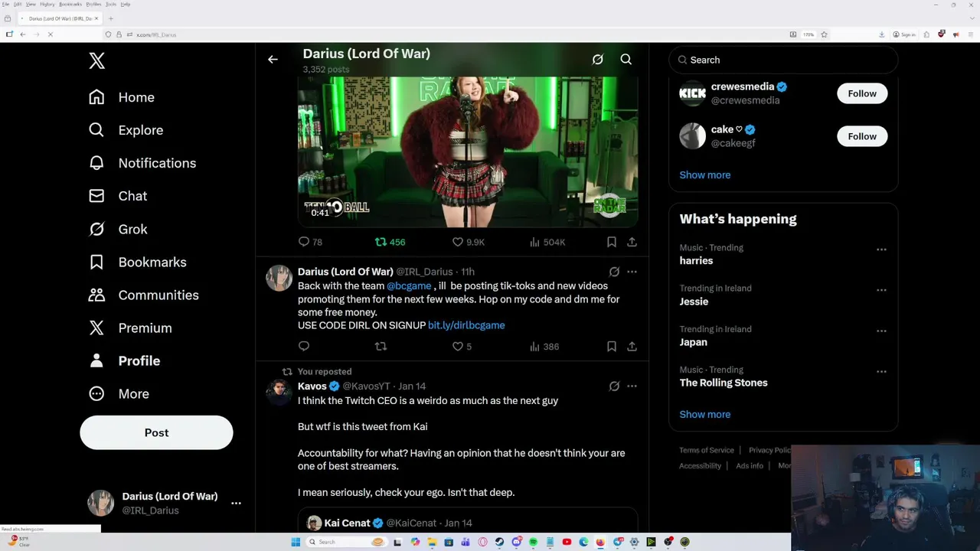Open Kavos profile avatar
The width and height of the screenshot is (980, 551).
pos(279,392)
